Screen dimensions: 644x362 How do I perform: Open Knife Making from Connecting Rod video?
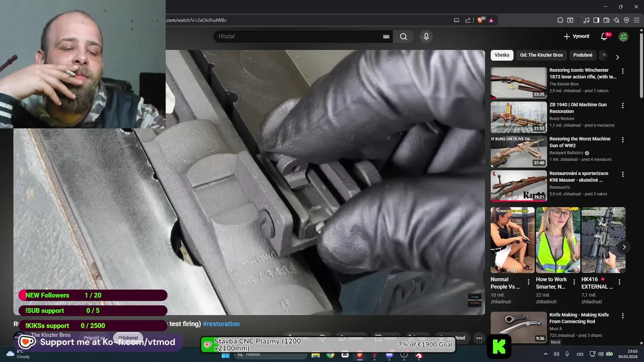(x=519, y=327)
